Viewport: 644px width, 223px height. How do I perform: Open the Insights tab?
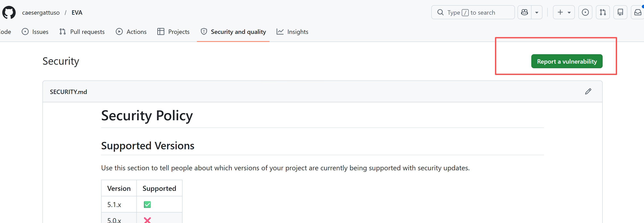(293, 32)
